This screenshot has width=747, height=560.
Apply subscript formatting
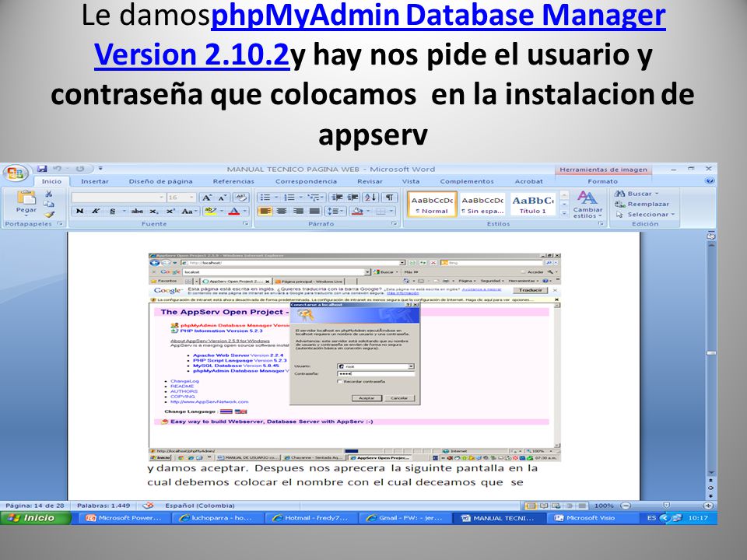pos(153,211)
